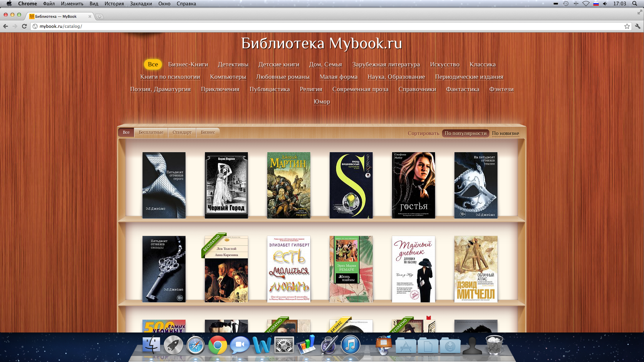The height and width of the screenshot is (362, 644).
Task: Click the browser forward arrow
Action: (x=15, y=26)
